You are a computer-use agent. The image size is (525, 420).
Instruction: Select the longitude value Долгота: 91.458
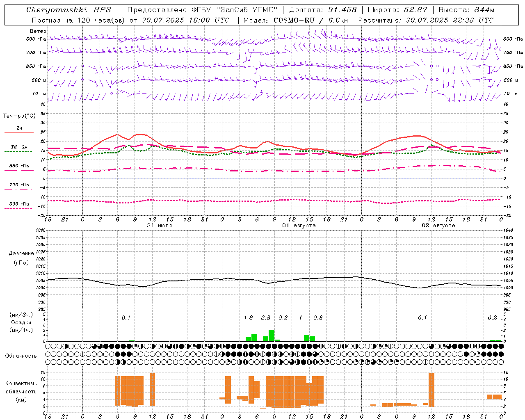click(323, 10)
